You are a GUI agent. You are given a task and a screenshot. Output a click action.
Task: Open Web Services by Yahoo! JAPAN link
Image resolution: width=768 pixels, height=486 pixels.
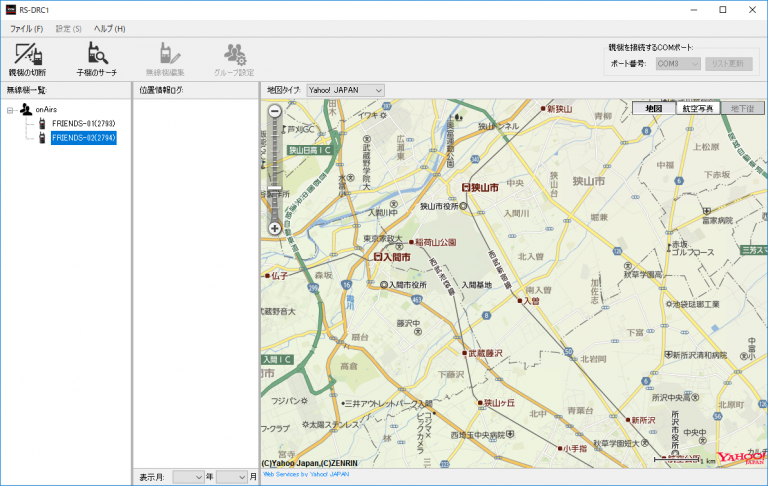[306, 474]
